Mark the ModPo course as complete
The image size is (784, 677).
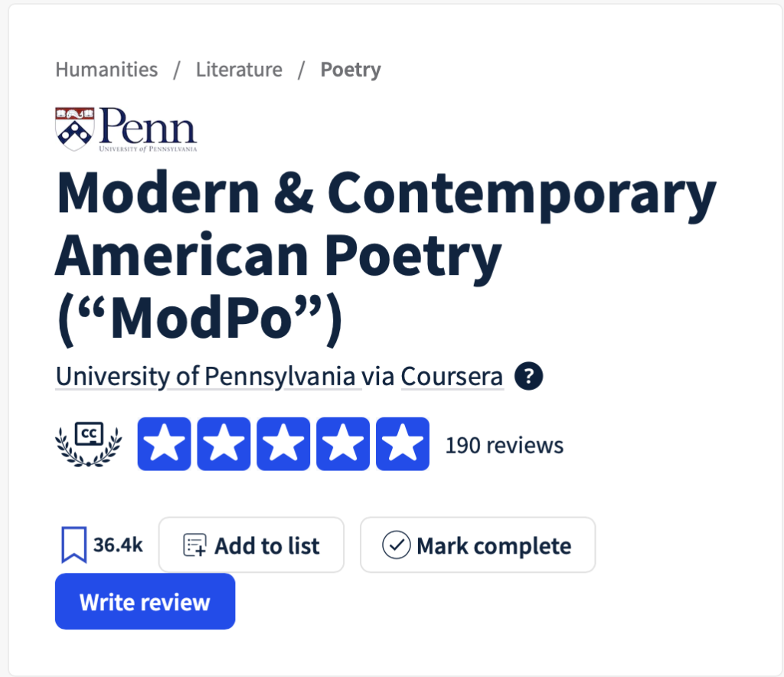point(477,545)
